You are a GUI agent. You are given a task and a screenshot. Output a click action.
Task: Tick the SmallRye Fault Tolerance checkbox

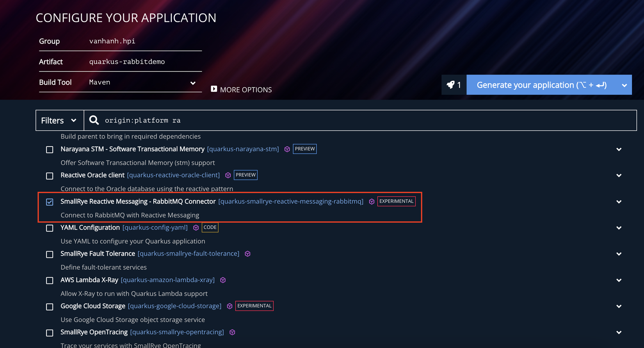tap(50, 254)
